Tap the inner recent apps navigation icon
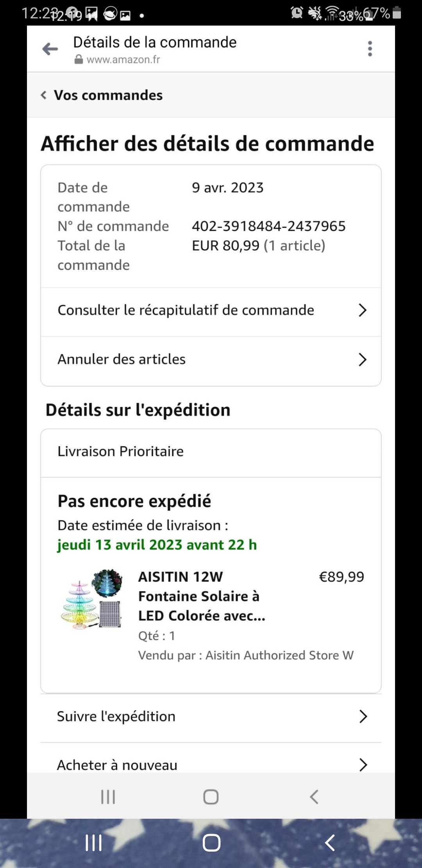Viewport: 422px width, 868px height. [x=108, y=797]
